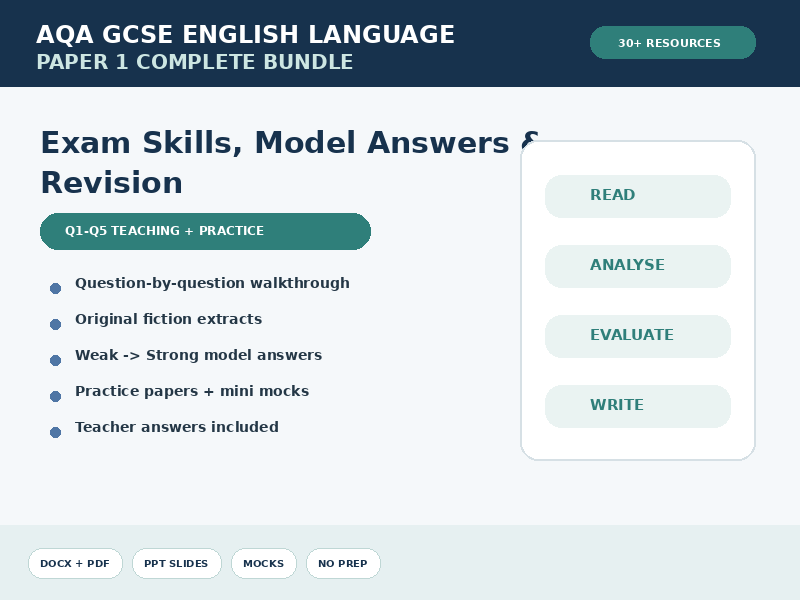Click the bullet beside 'Teacher answers included'
This screenshot has width=800, height=600.
56,432
